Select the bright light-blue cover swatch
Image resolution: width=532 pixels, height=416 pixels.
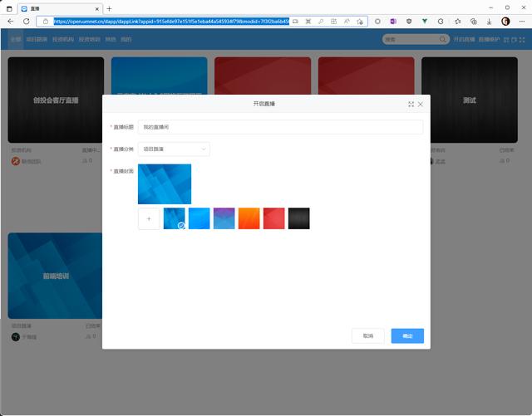click(199, 218)
